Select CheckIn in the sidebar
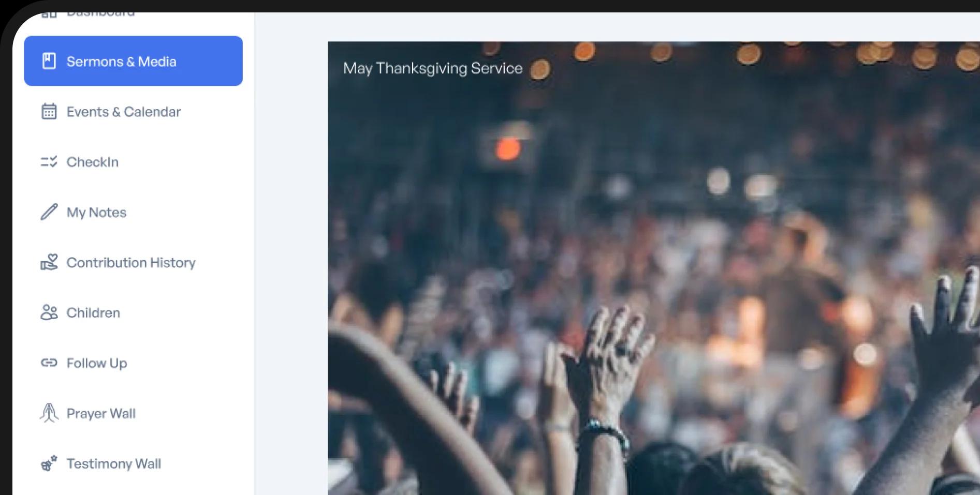The width and height of the screenshot is (980, 495). point(133,162)
